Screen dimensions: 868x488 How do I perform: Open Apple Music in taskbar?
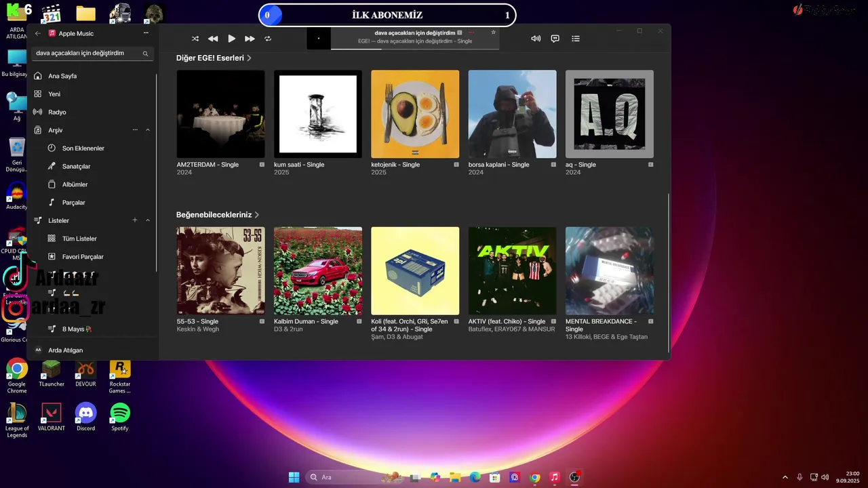[x=555, y=477]
